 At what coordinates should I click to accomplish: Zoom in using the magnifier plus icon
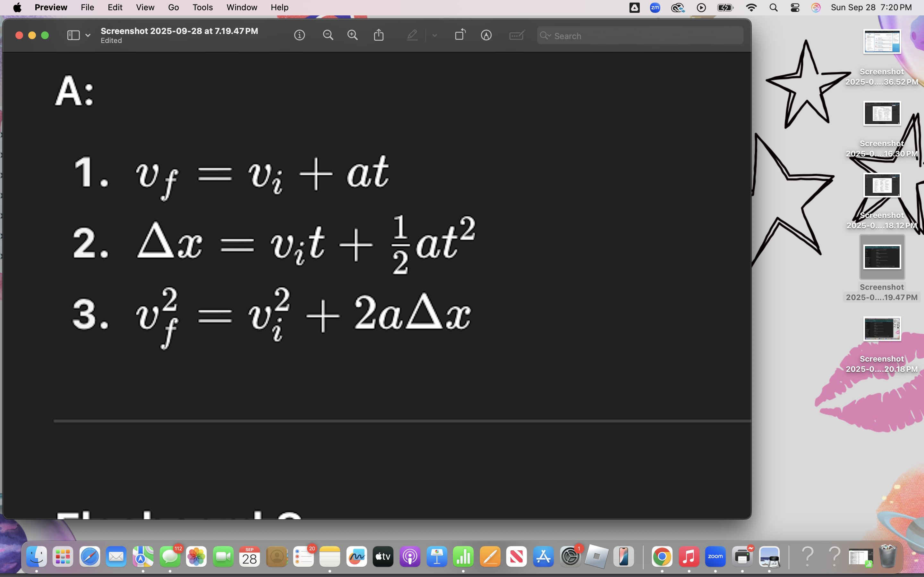coord(352,36)
